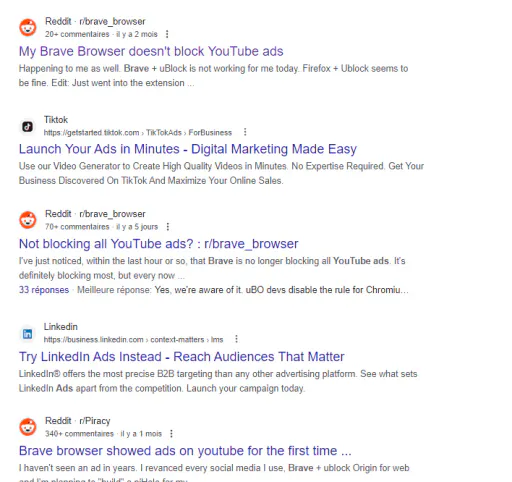Click "Meilleure réponse" snippet text

(x=114, y=290)
